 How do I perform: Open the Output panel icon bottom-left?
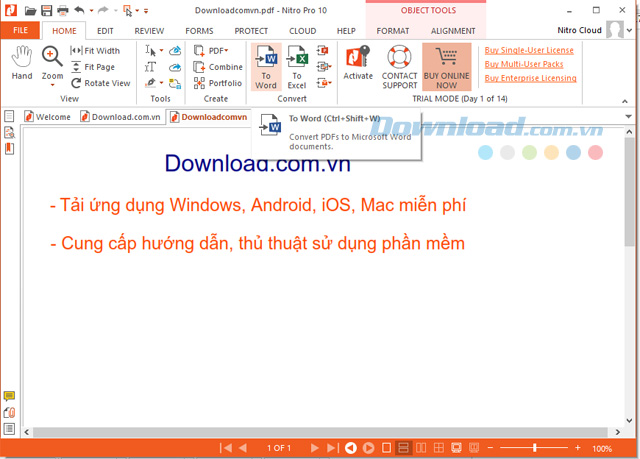coord(9,429)
